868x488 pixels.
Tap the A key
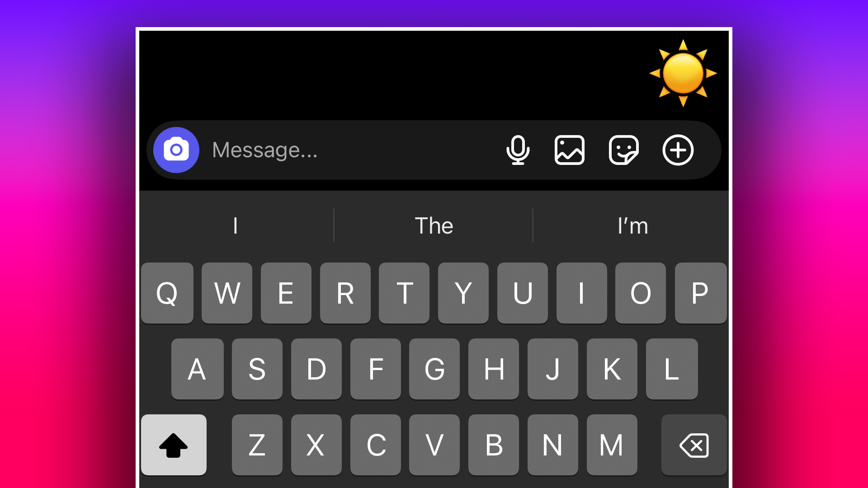[197, 369]
